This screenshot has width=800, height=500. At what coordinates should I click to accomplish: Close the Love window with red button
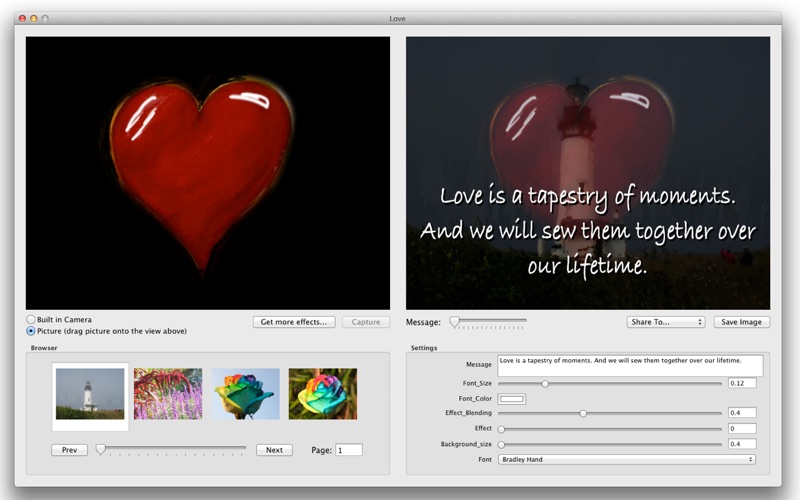pyautogui.click(x=22, y=18)
